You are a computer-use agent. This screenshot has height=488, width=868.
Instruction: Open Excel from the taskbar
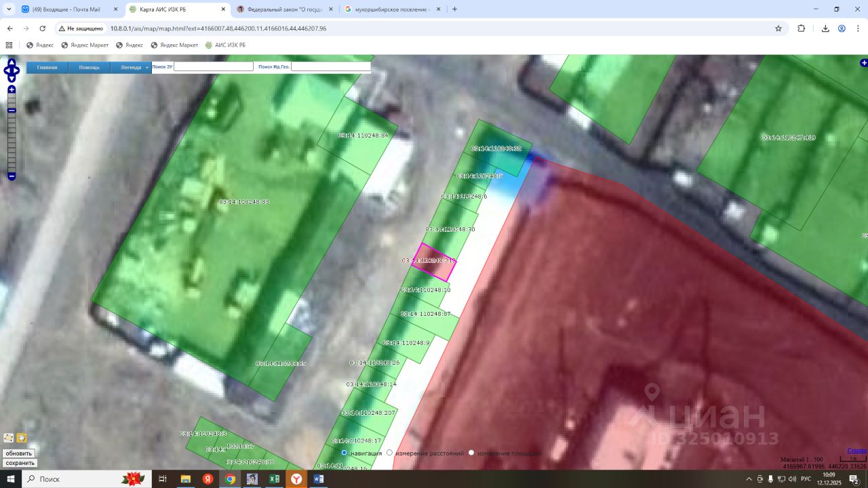pyautogui.click(x=275, y=479)
